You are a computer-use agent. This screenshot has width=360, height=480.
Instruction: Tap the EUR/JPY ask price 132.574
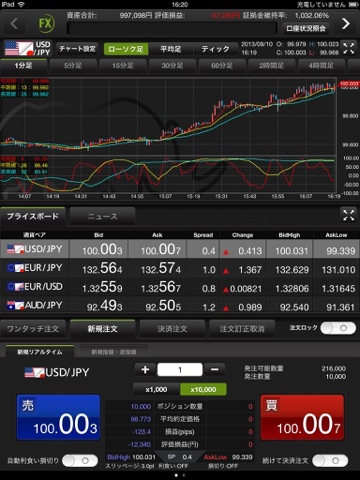click(x=161, y=268)
